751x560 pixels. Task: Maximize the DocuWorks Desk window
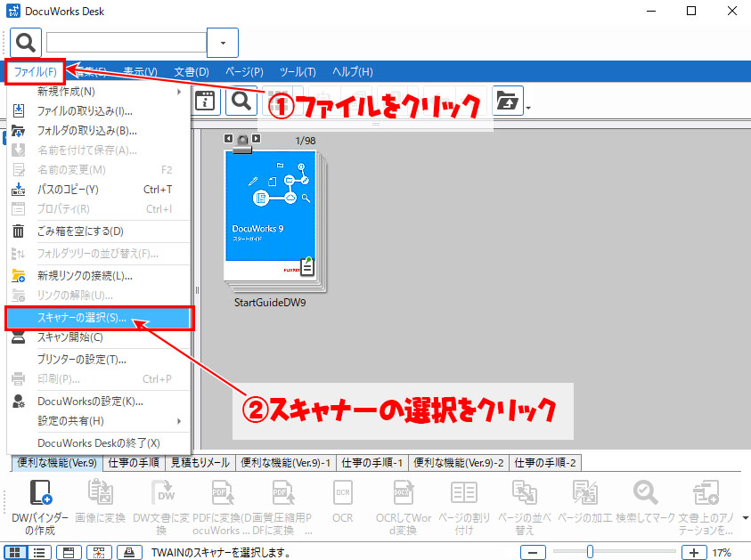[691, 11]
